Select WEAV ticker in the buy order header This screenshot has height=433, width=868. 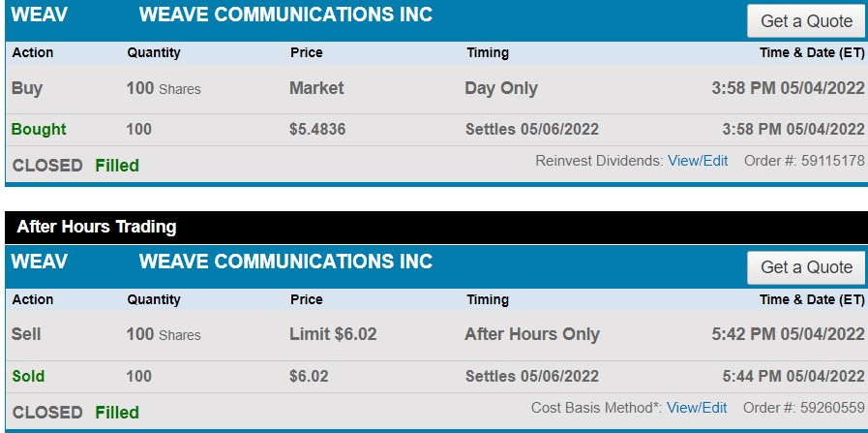coord(36,15)
